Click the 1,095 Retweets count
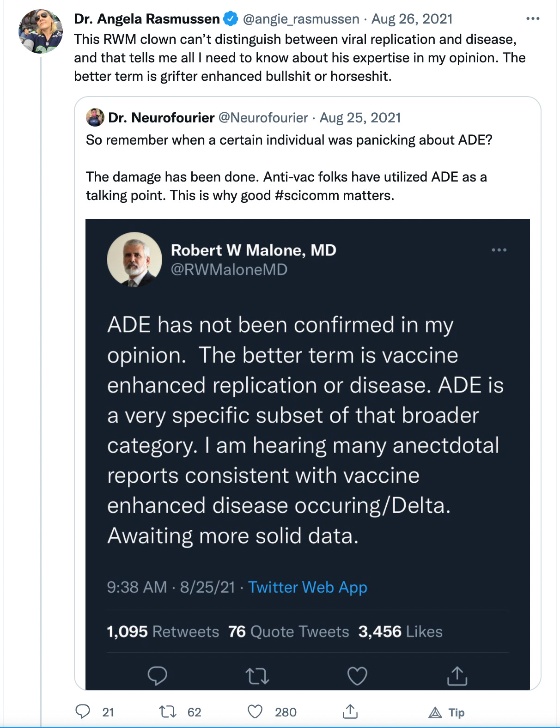Image resolution: width=560 pixels, height=728 pixels. 163,631
